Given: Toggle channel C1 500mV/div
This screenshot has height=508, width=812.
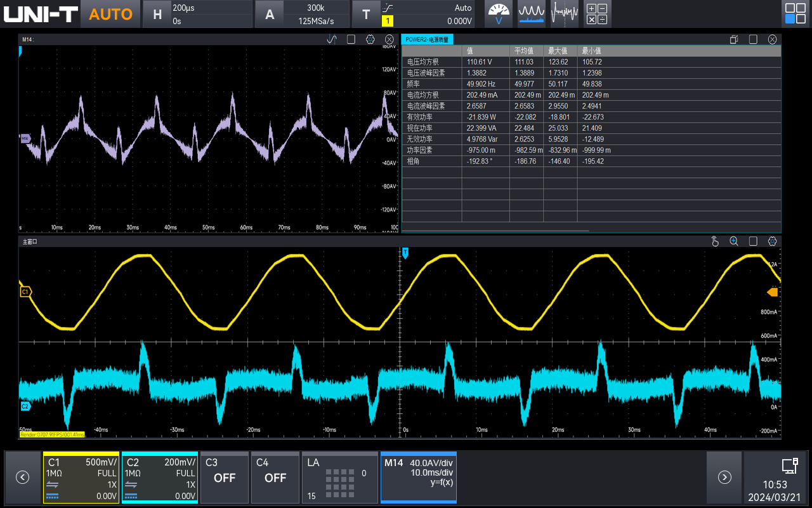Looking at the screenshot, I should click(x=81, y=478).
